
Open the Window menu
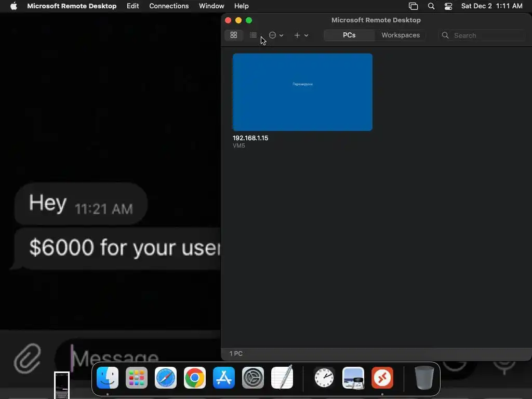tap(211, 6)
